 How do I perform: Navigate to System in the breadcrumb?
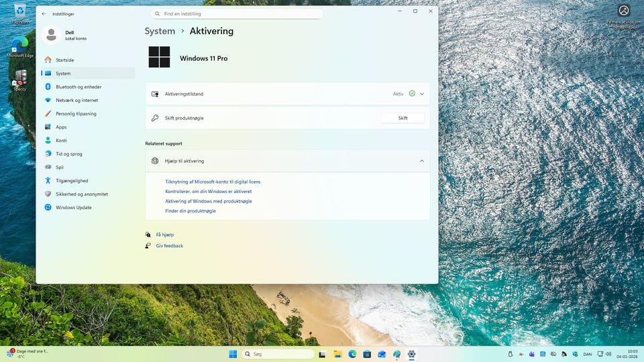(160, 31)
